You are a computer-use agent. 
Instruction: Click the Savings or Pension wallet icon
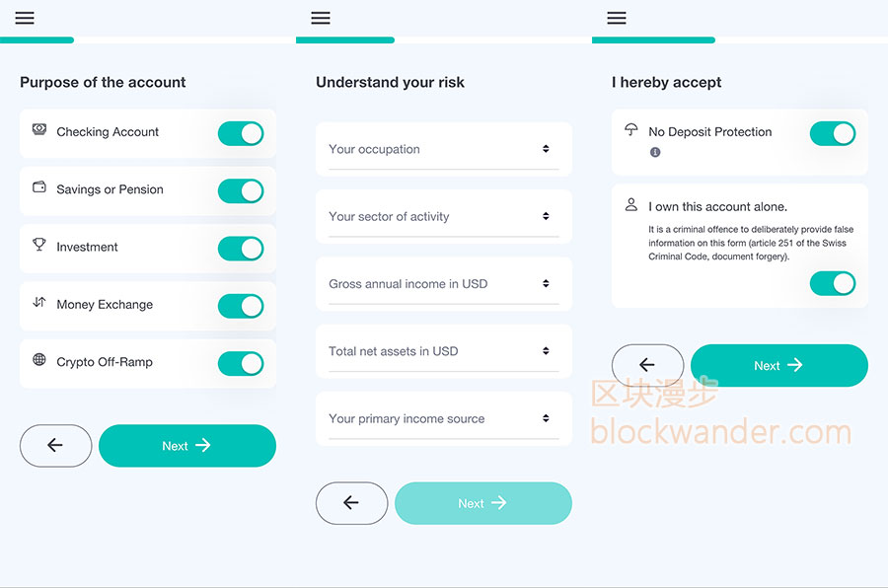pos(39,186)
